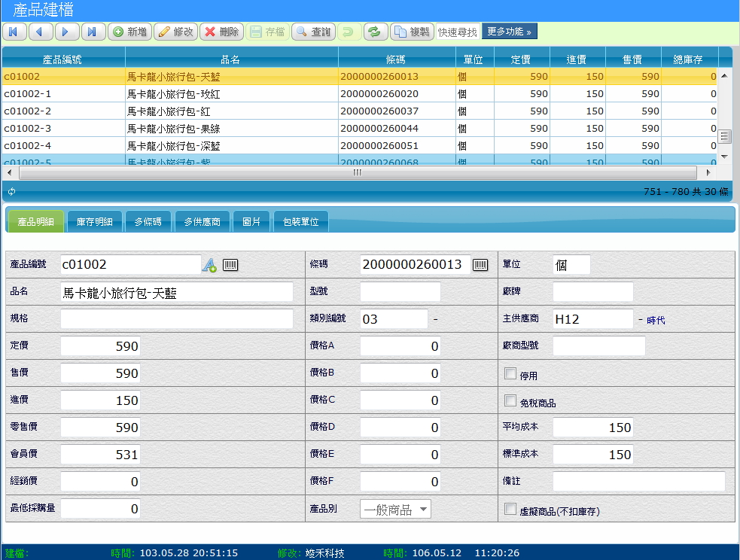Enable the 停用 checkbox
Image resolution: width=740 pixels, height=560 pixels.
point(510,373)
